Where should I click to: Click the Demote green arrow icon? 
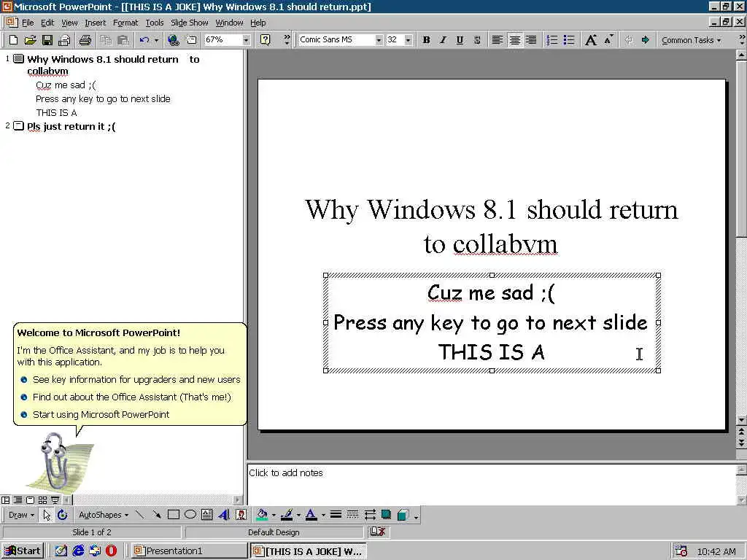pos(645,40)
